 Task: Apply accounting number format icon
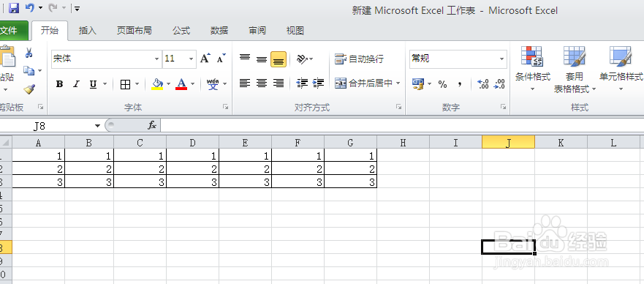(418, 84)
